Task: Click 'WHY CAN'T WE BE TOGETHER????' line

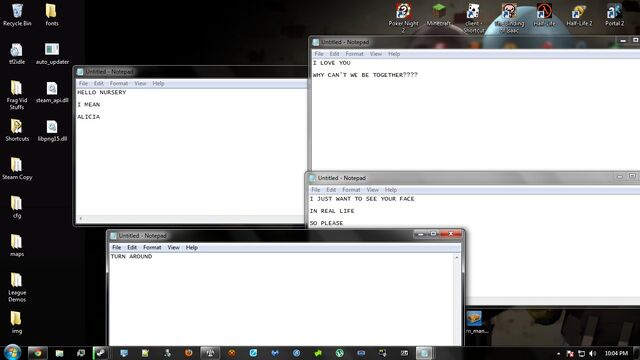Action: pyautogui.click(x=365, y=75)
